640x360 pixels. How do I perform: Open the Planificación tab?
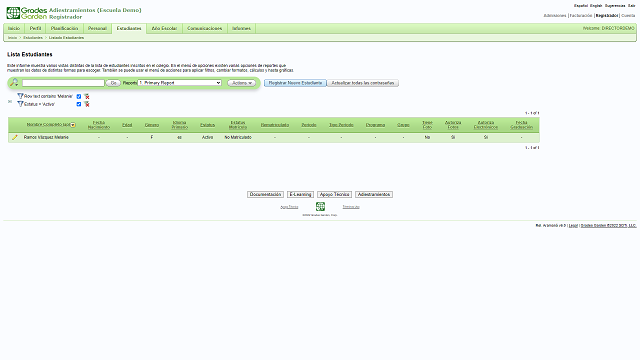point(64,29)
